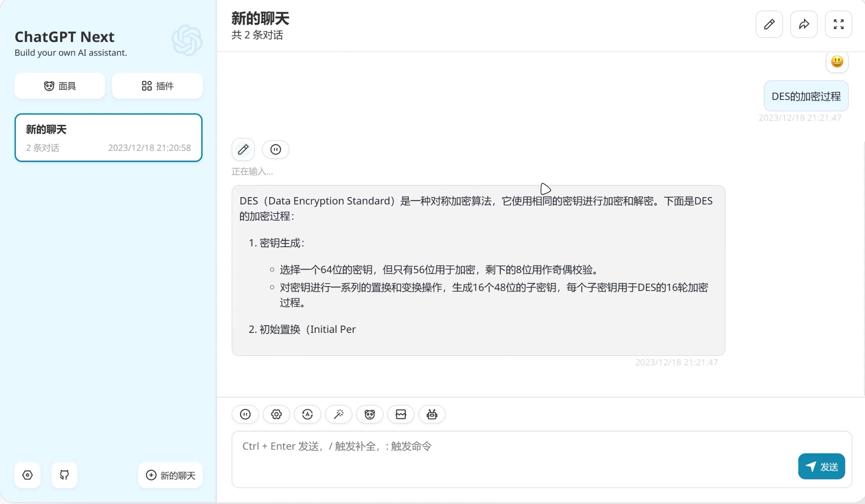Switch theme auto icon in input toolbar
Screen dimensions: 865x504
307,414
